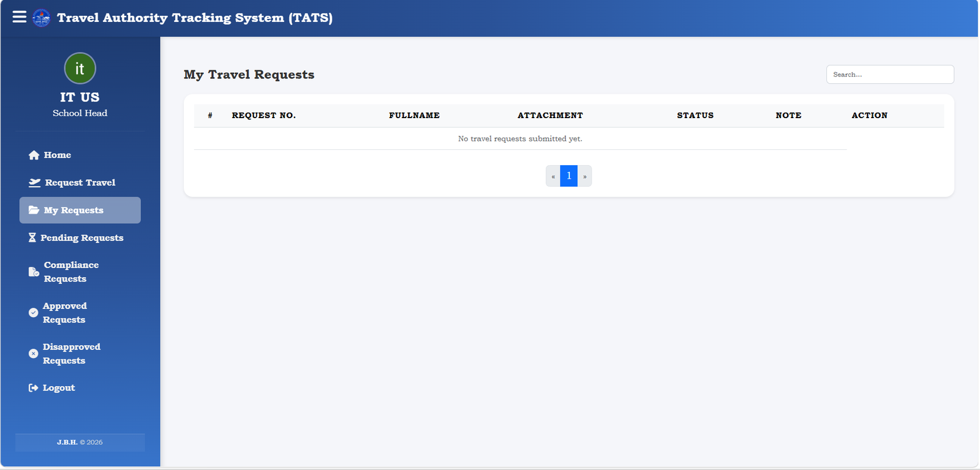The width and height of the screenshot is (980, 470).
Task: Click the Pending Requests hourglass icon
Action: point(32,237)
